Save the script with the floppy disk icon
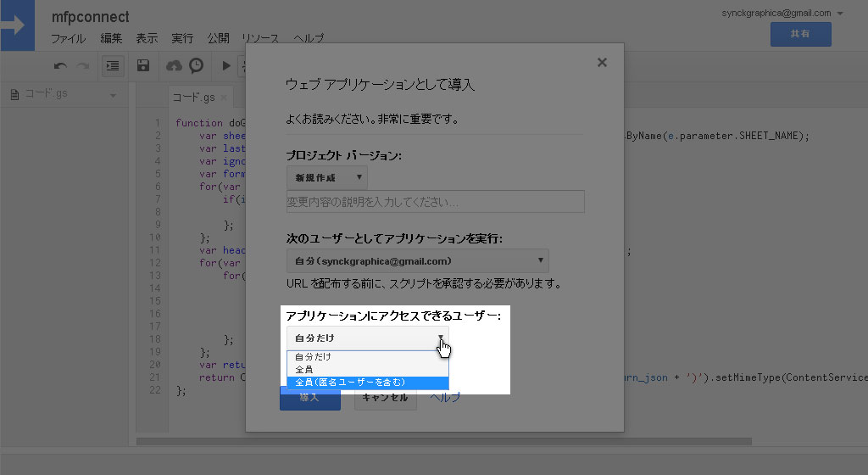868x475 pixels. pos(143,65)
